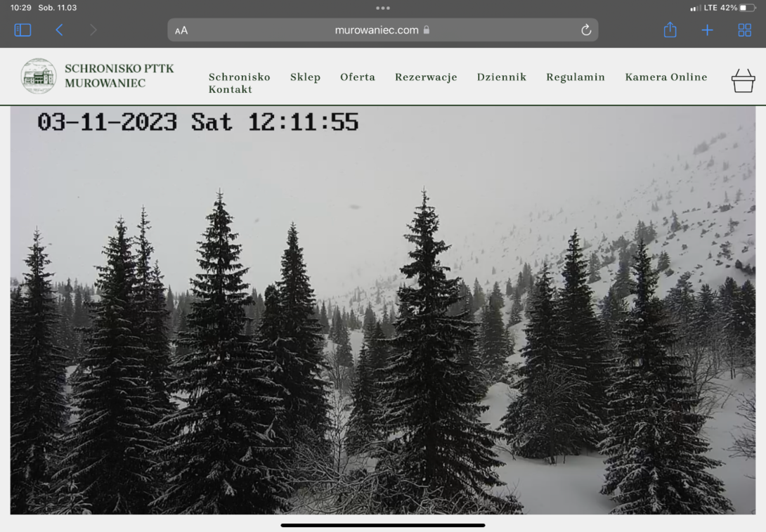Add a new tab with plus
Viewport: 766px width, 532px height.
click(707, 30)
